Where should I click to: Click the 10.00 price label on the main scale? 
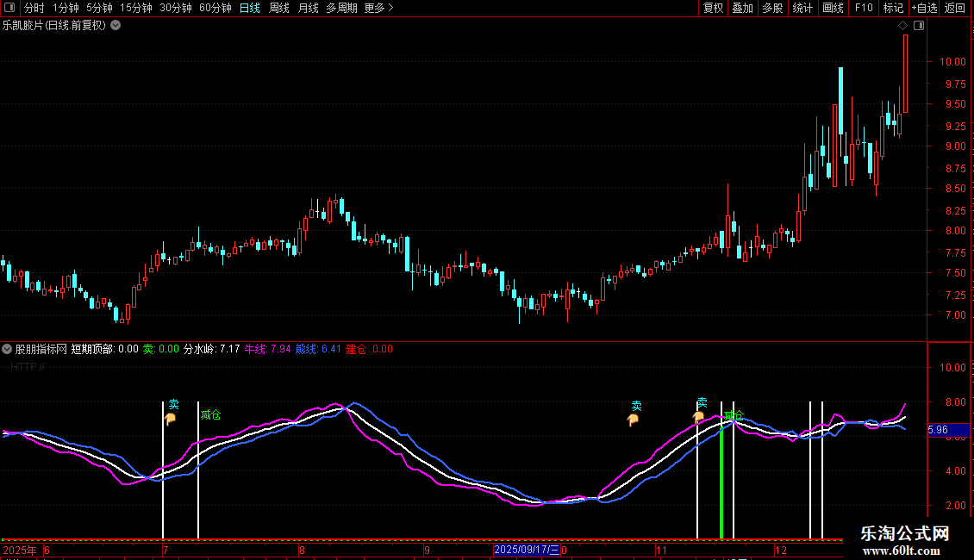click(952, 62)
